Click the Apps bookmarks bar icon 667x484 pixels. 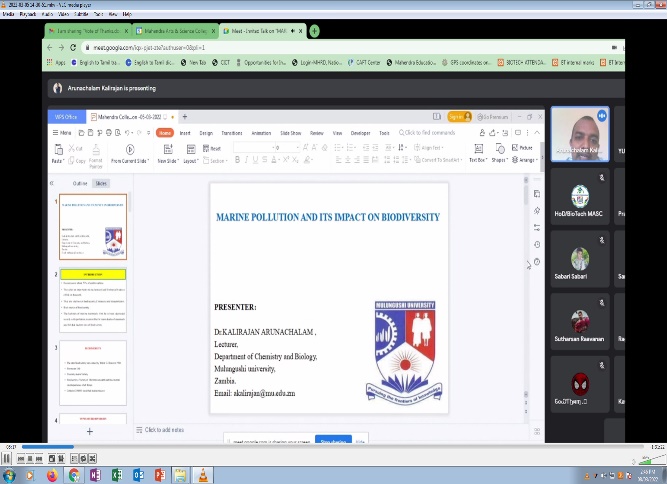point(52,62)
